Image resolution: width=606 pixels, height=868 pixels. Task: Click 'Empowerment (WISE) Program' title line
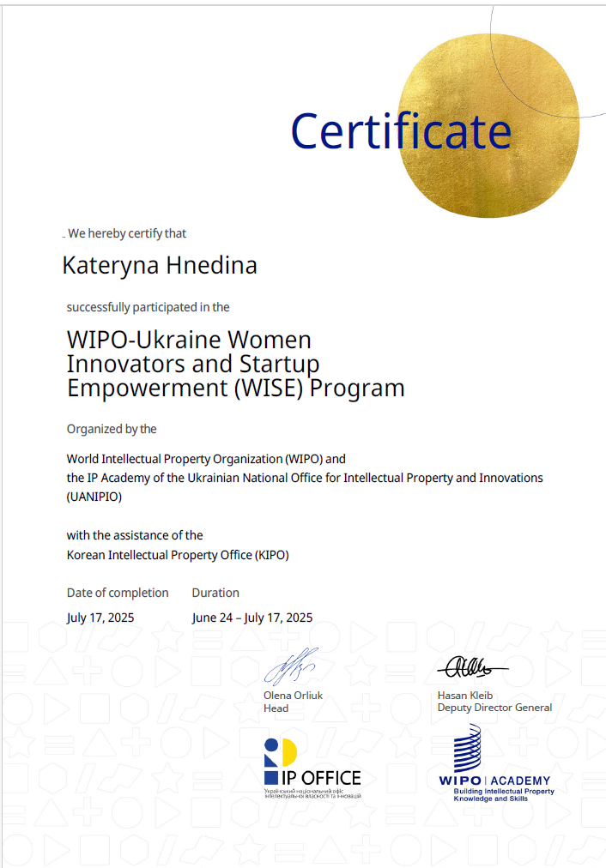(x=235, y=388)
